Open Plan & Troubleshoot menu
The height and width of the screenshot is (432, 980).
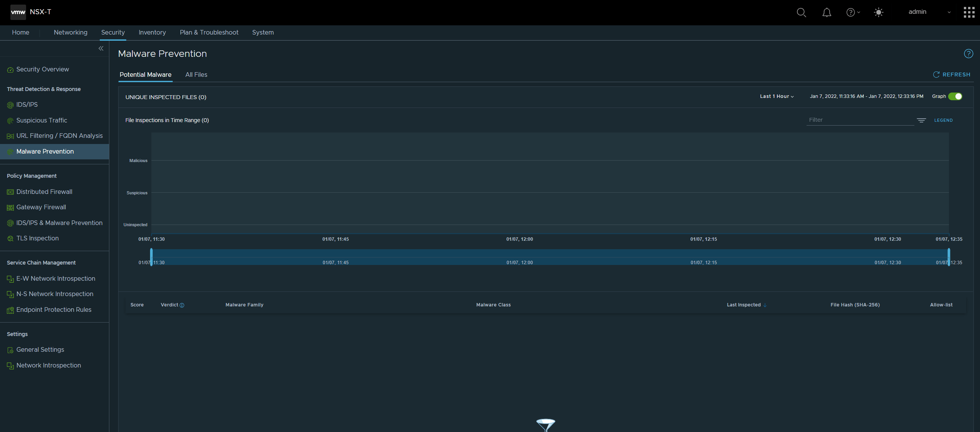point(209,32)
